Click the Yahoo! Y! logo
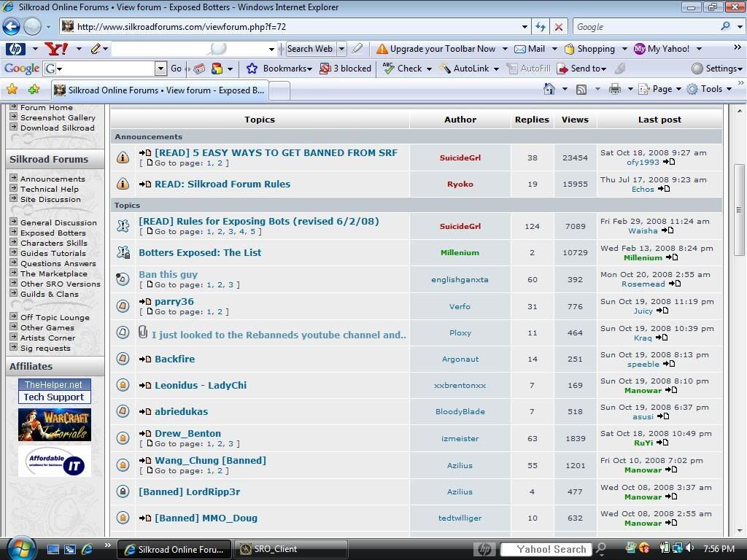 pyautogui.click(x=55, y=49)
